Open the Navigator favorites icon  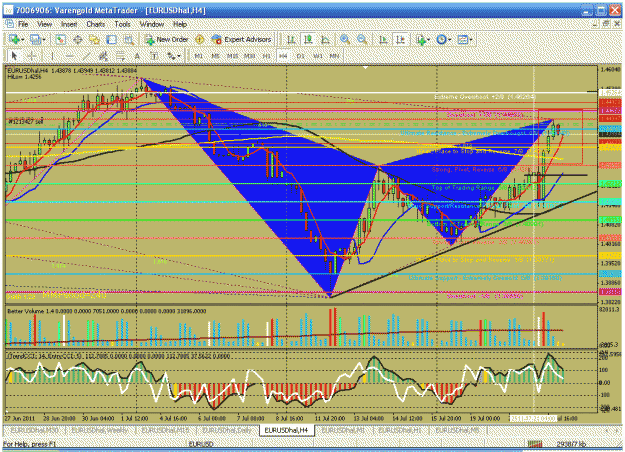tap(94, 39)
